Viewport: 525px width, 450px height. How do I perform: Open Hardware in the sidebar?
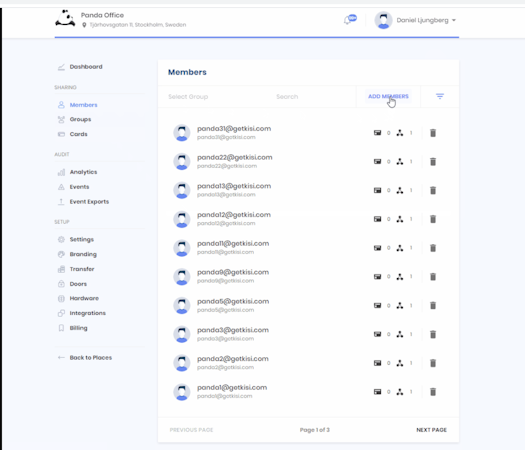click(x=84, y=298)
